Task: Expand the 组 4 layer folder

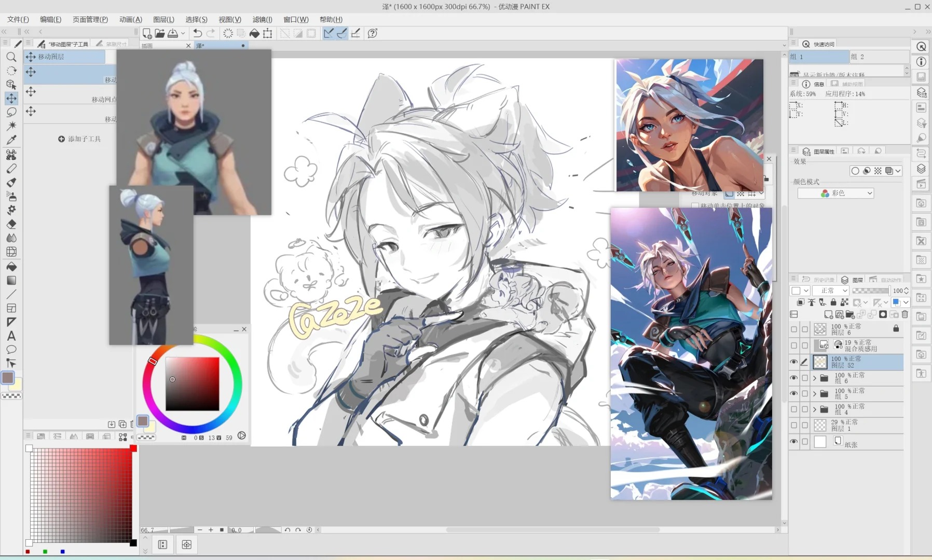Action: click(x=815, y=410)
